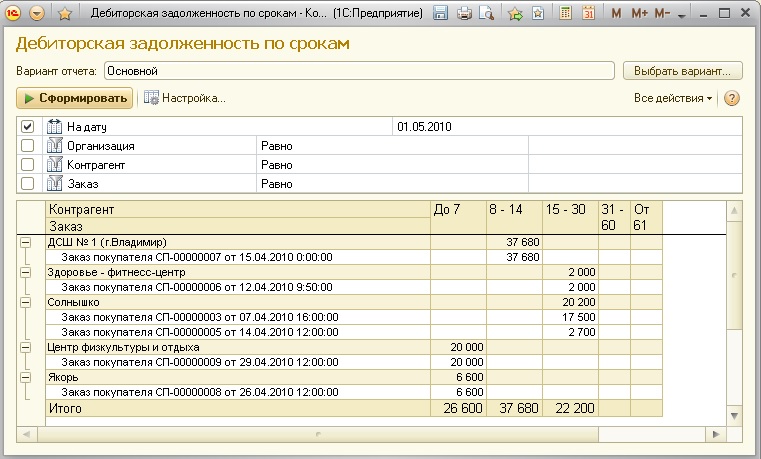The height and width of the screenshot is (459, 761).
Task: Uncheck the На дату checkbox
Action: tap(28, 127)
